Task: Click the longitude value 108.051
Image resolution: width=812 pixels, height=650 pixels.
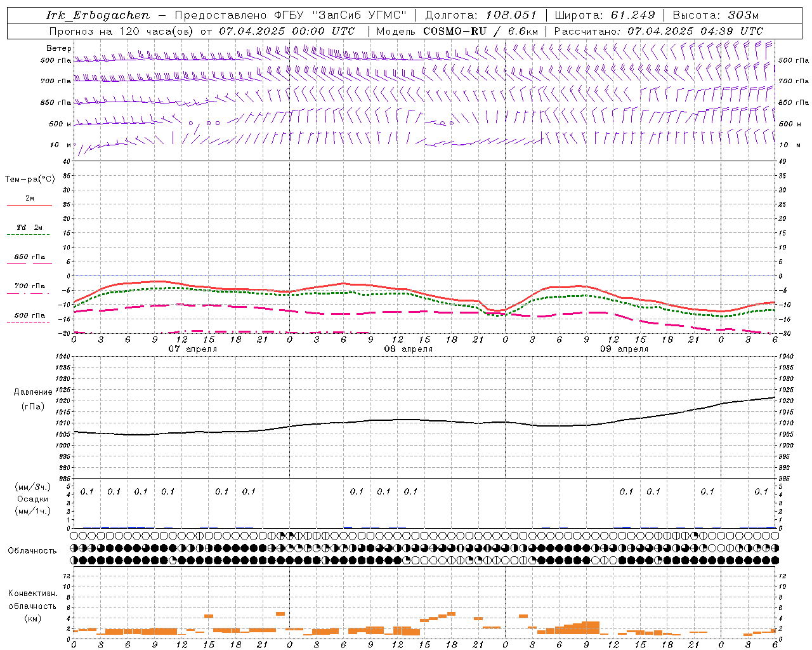Action: point(511,15)
